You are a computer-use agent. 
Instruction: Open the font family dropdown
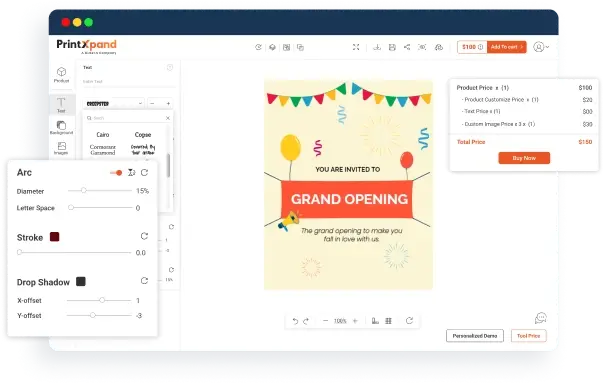click(x=114, y=103)
